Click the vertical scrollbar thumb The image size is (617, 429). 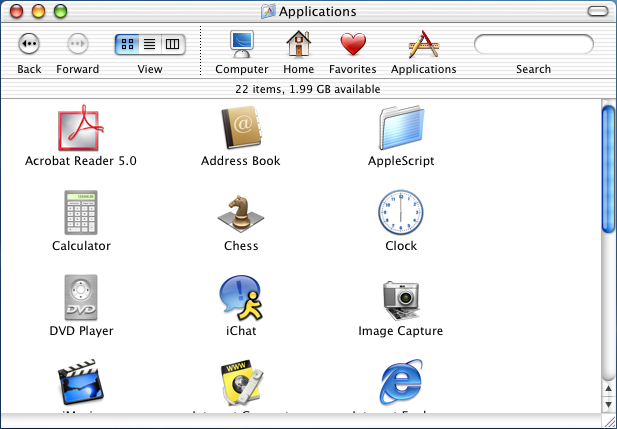coord(608,168)
